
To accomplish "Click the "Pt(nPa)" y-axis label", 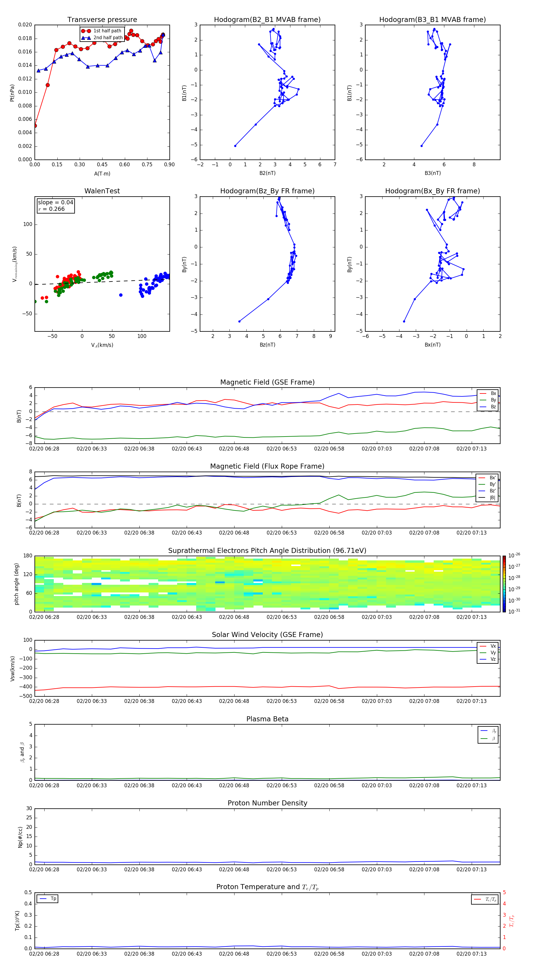I will coord(12,93).
